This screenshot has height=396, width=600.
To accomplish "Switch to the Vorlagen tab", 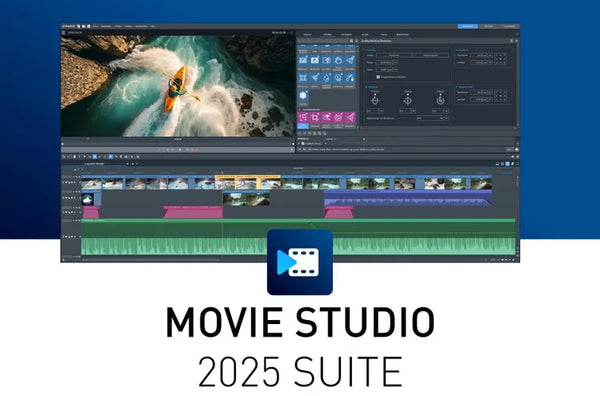I will pyautogui.click(x=346, y=34).
